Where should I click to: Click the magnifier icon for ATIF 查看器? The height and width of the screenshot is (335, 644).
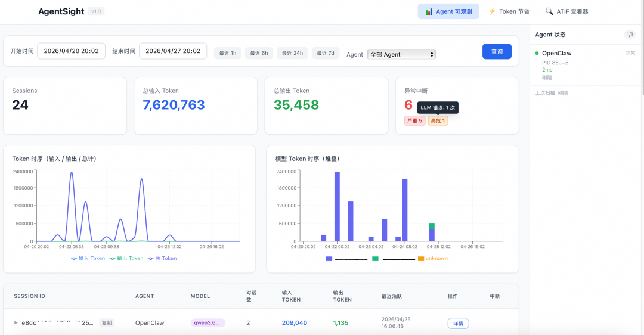(x=549, y=11)
